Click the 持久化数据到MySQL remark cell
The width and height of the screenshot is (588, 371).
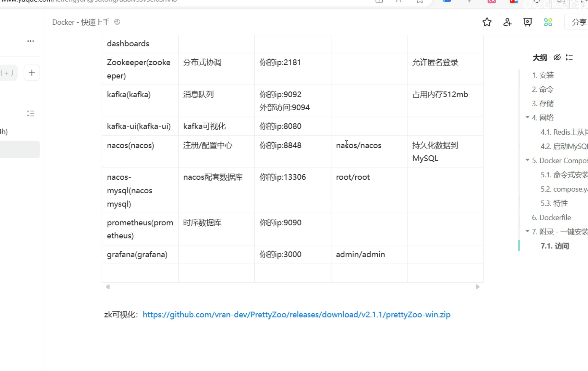tap(445, 151)
